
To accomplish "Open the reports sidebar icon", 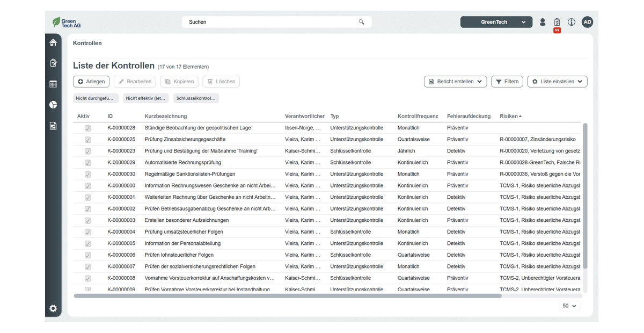I will click(x=53, y=126).
